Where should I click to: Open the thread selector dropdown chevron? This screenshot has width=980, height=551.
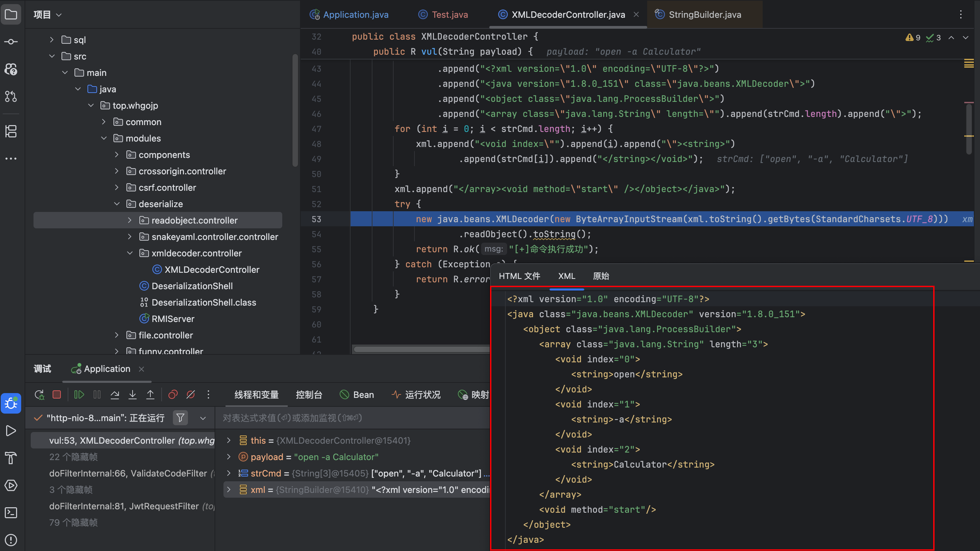(x=203, y=418)
